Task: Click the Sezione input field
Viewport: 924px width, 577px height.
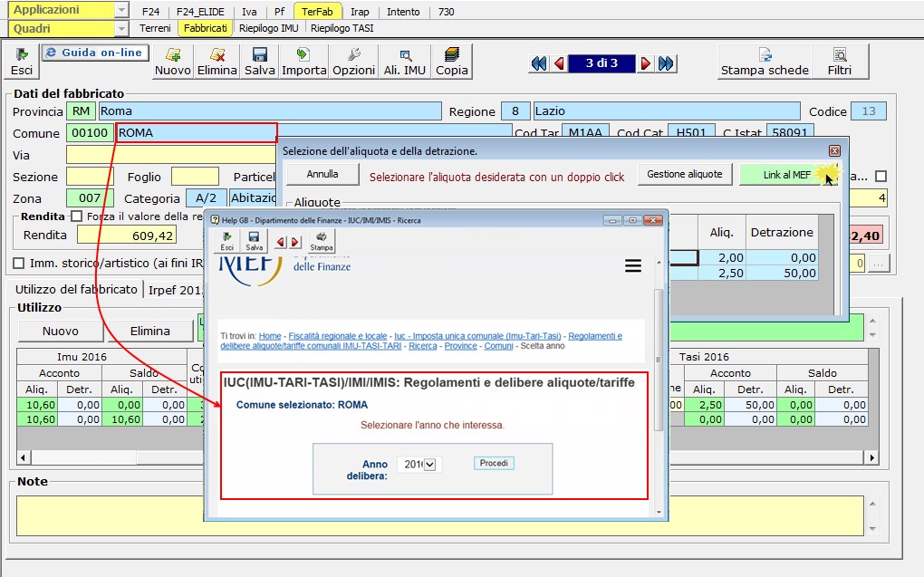Action: click(x=90, y=177)
